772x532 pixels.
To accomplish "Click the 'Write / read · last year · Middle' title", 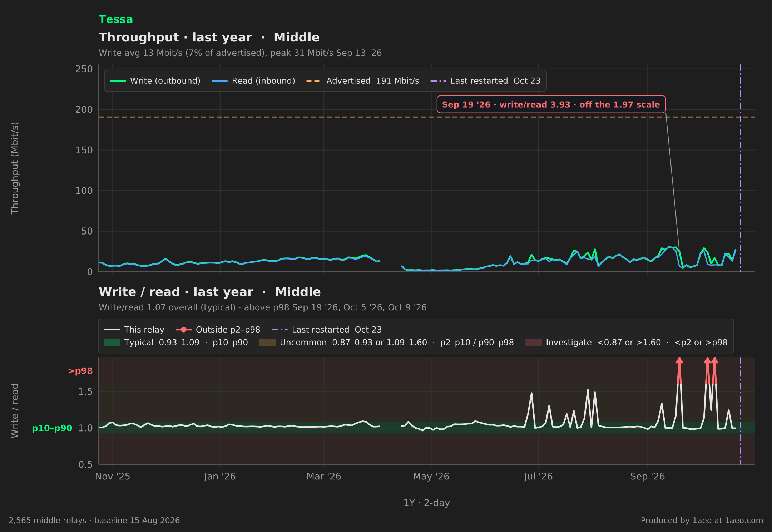I will coord(210,292).
